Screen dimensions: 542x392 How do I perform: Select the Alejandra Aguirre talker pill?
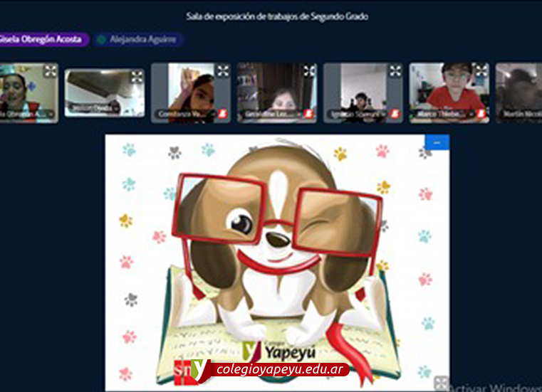(x=140, y=40)
